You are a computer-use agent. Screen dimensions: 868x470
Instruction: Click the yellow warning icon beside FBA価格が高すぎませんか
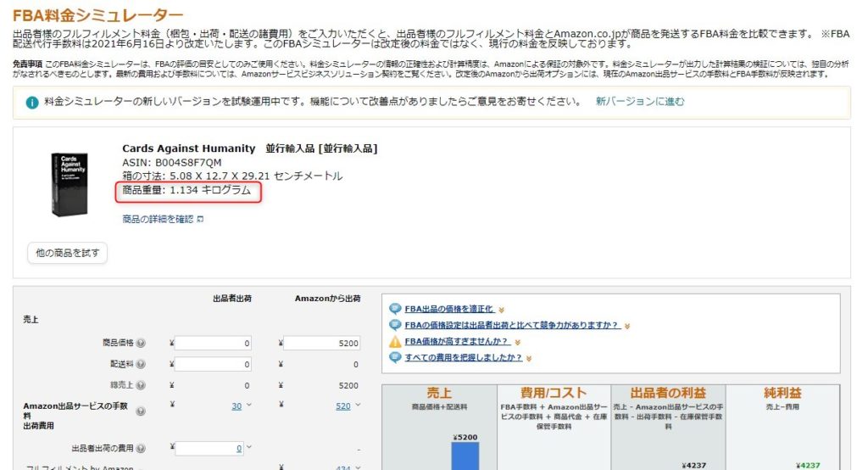[395, 341]
